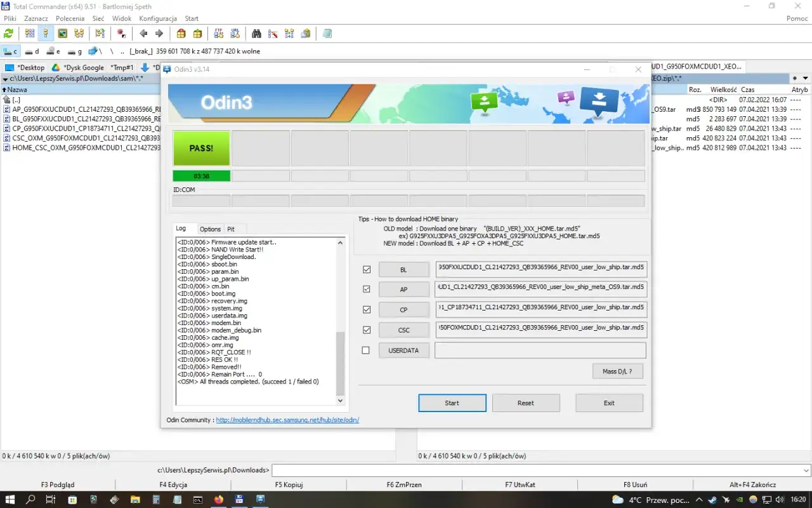
Task: Open the URL new FTP connection icon
Action: point(235,34)
